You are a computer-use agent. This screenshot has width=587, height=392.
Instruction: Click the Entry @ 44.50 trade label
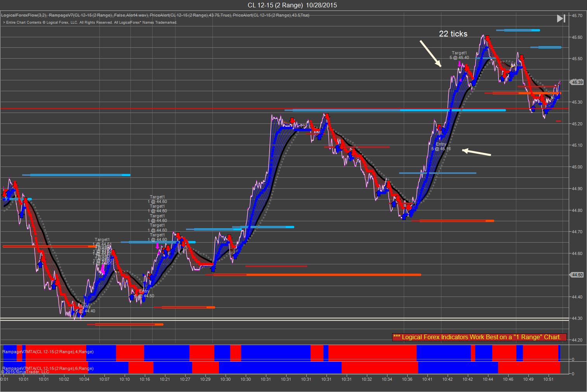click(x=144, y=293)
